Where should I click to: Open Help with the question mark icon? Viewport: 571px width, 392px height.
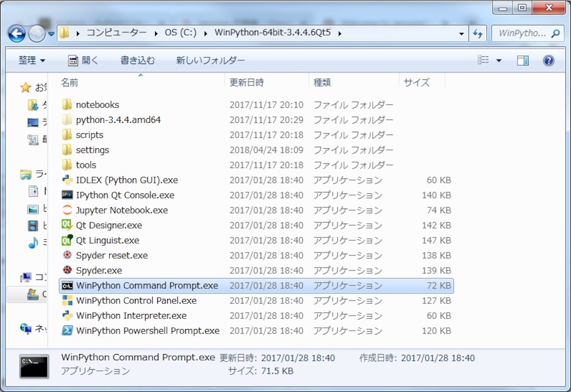coord(549,60)
